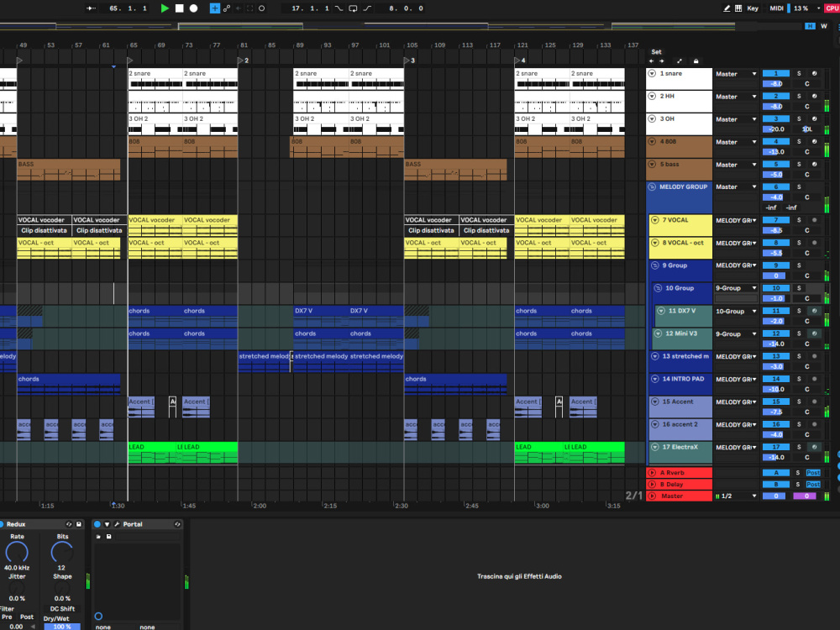Viewport: 840px width, 630px height.
Task: Click the -8.0 volume field of 1 snare
Action: (775, 83)
